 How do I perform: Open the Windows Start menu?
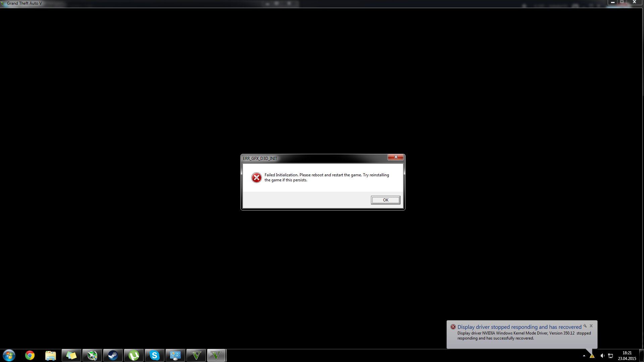pos(9,355)
